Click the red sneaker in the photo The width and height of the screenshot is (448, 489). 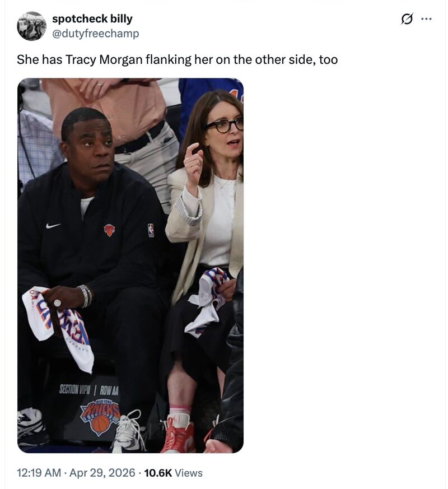(x=178, y=433)
